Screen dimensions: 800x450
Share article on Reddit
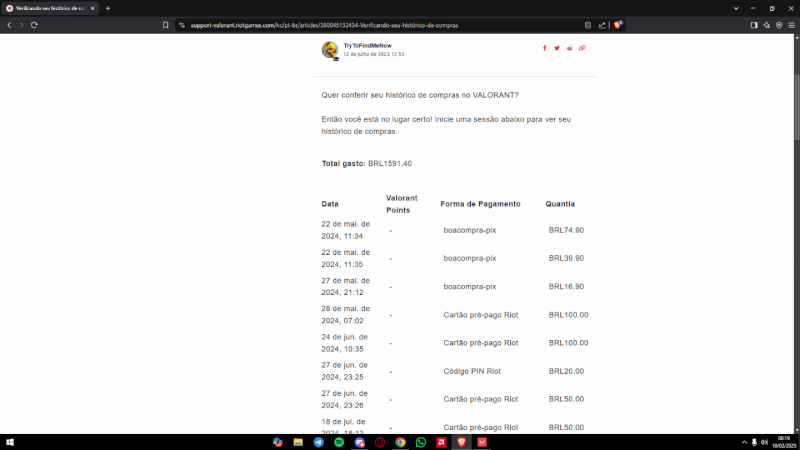[x=569, y=48]
